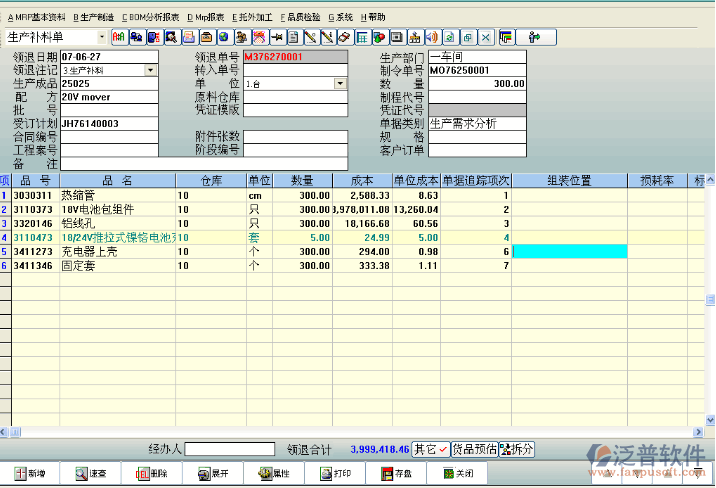Click the 新增 (add new) icon button
Screen dimensions: 716x488
30,473
